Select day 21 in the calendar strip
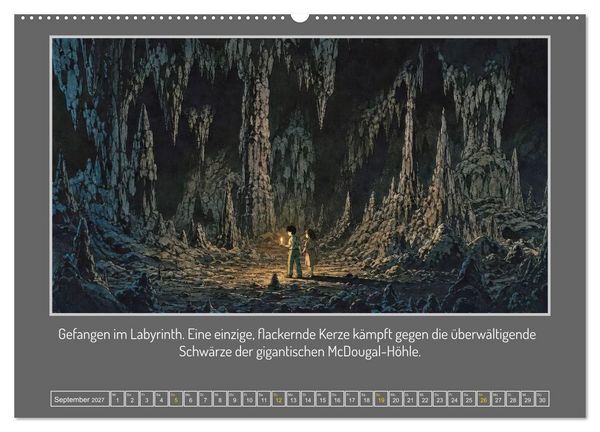 point(410,399)
